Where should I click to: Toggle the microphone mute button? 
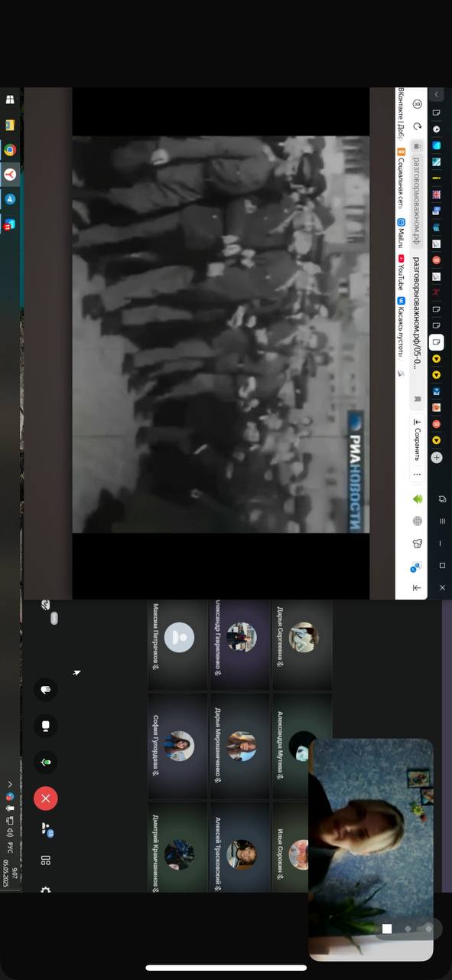45,762
